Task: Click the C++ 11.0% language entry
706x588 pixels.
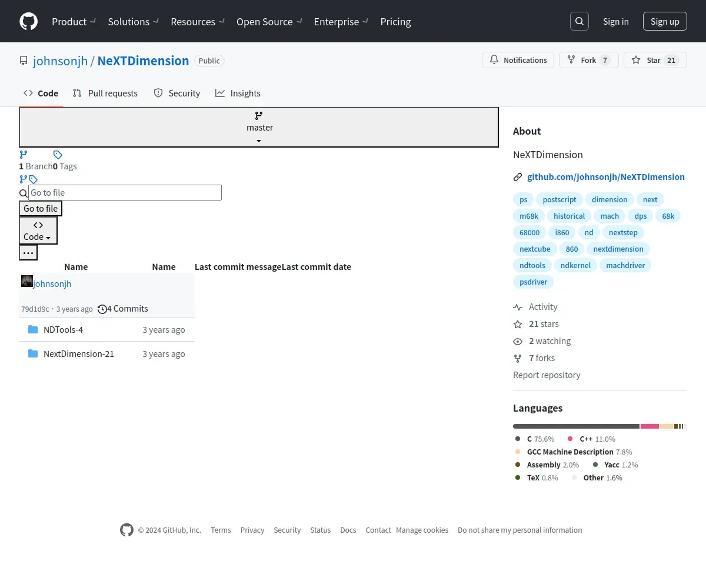Action: click(591, 439)
